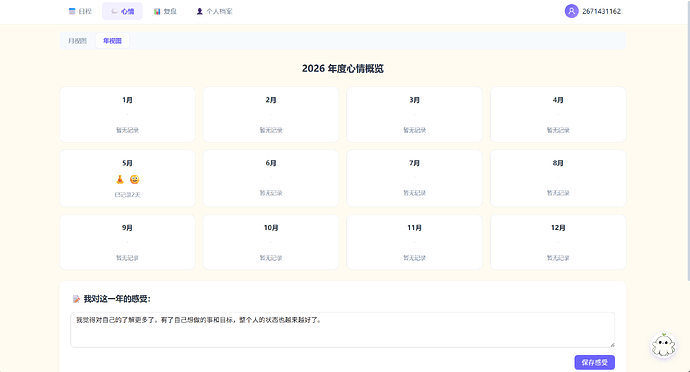Screen dimensions: 690x372
Task: Click the purple user avatar icon
Action: click(571, 11)
